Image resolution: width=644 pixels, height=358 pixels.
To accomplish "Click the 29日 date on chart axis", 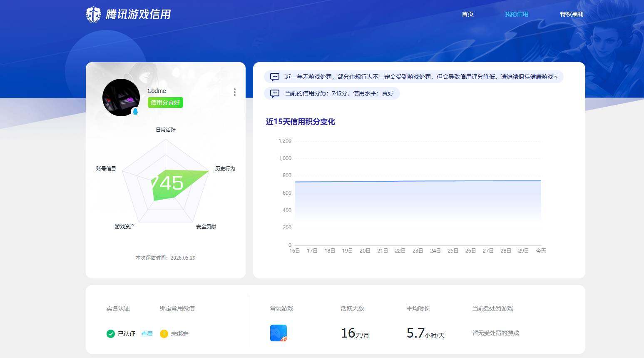I will tap(523, 250).
